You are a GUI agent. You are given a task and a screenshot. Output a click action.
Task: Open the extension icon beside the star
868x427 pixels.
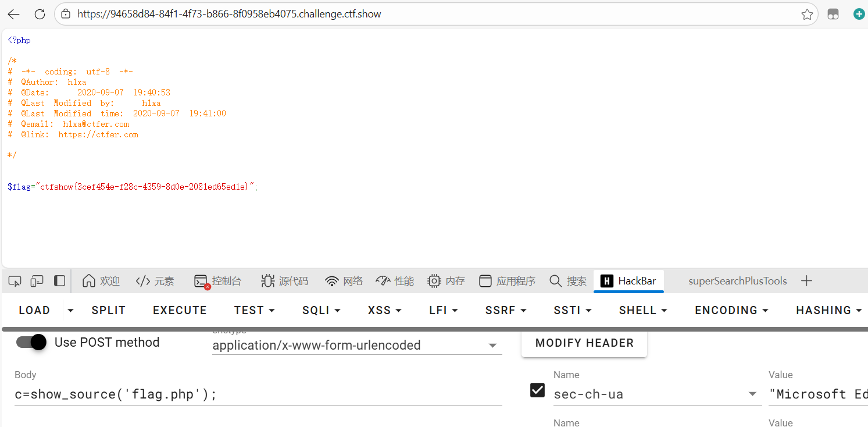click(833, 15)
